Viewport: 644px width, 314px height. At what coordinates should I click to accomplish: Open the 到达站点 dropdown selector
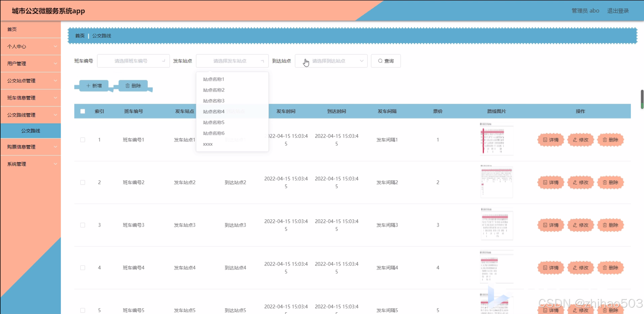pos(331,61)
